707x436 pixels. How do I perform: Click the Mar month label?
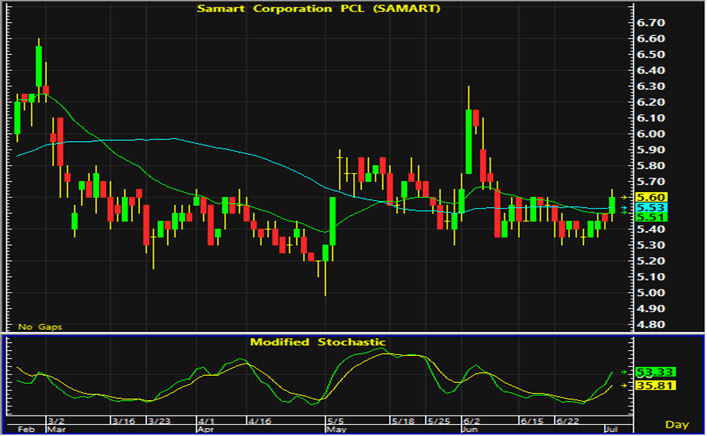(x=57, y=429)
